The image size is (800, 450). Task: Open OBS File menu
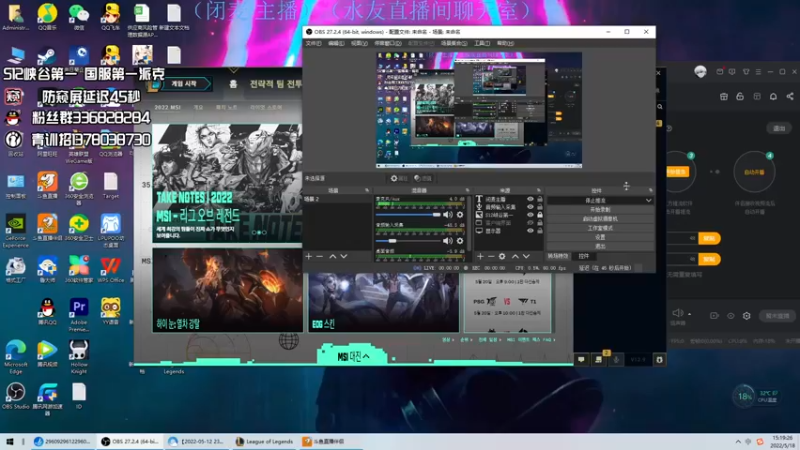(x=313, y=43)
